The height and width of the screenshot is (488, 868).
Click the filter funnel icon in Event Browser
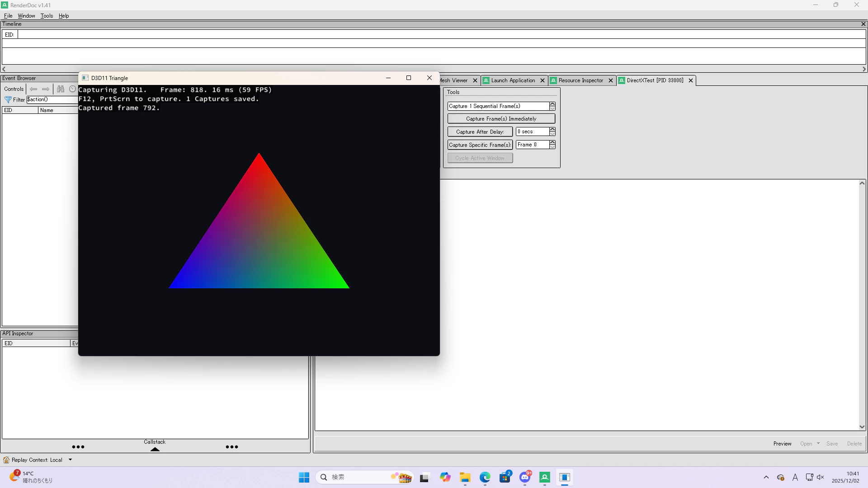8,100
